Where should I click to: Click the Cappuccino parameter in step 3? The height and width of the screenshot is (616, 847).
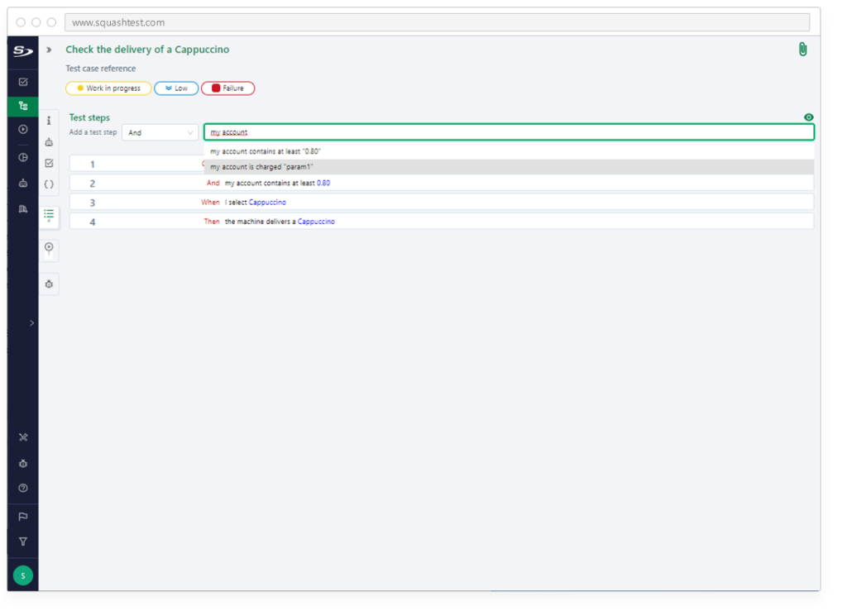coord(267,203)
